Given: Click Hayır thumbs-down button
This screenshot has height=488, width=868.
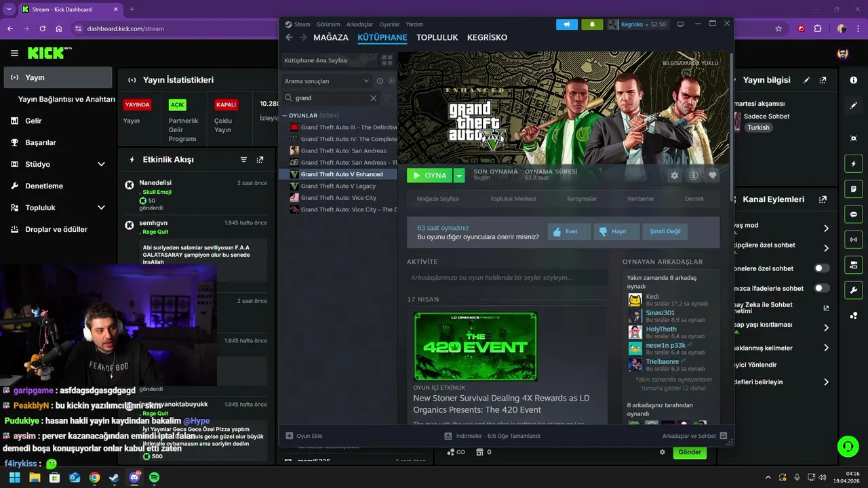Looking at the screenshot, I should pyautogui.click(x=616, y=231).
